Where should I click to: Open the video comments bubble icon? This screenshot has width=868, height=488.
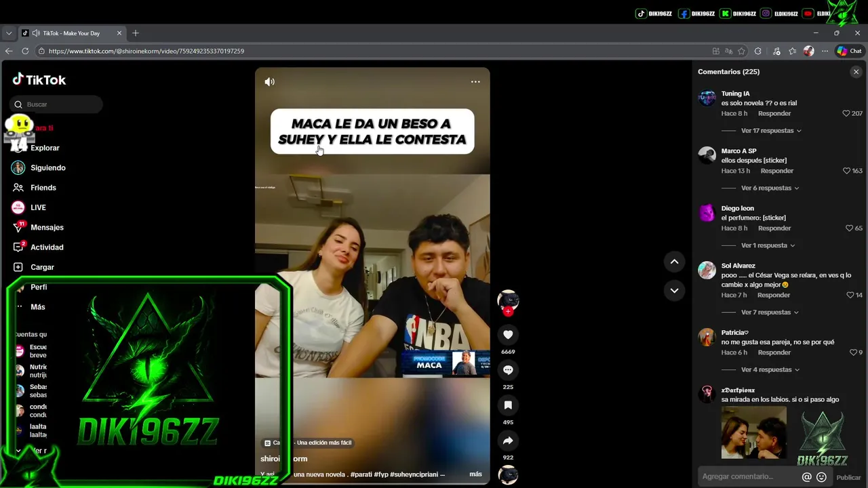click(x=508, y=369)
